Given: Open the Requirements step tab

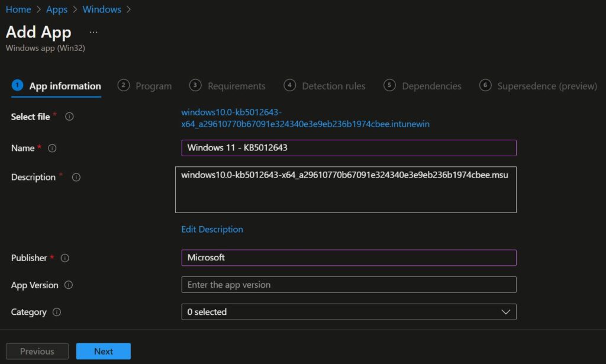Looking at the screenshot, I should coord(227,86).
